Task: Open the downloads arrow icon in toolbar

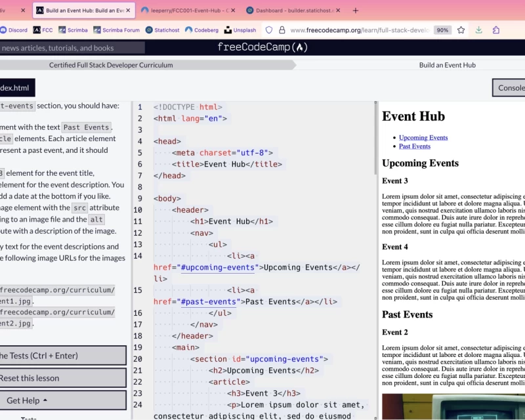Action: [x=479, y=30]
